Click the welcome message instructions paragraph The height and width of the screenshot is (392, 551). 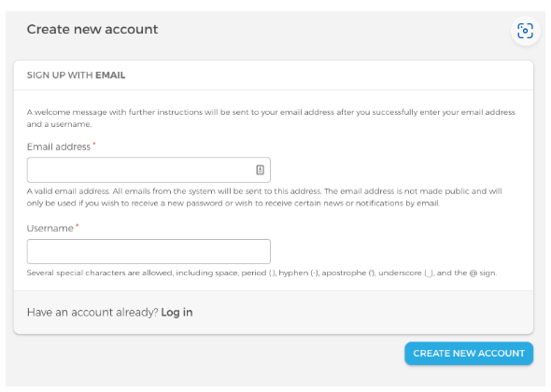click(x=271, y=118)
